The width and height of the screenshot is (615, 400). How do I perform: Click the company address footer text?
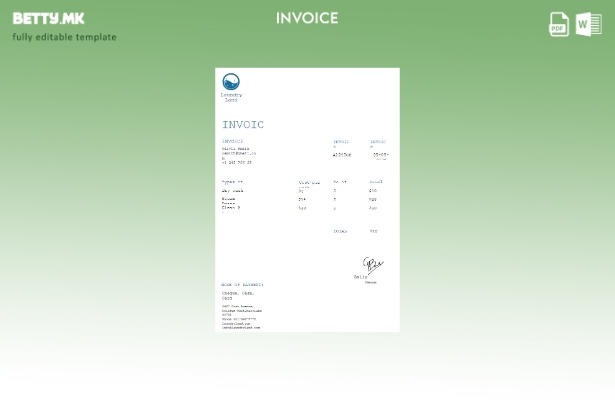(x=241, y=316)
